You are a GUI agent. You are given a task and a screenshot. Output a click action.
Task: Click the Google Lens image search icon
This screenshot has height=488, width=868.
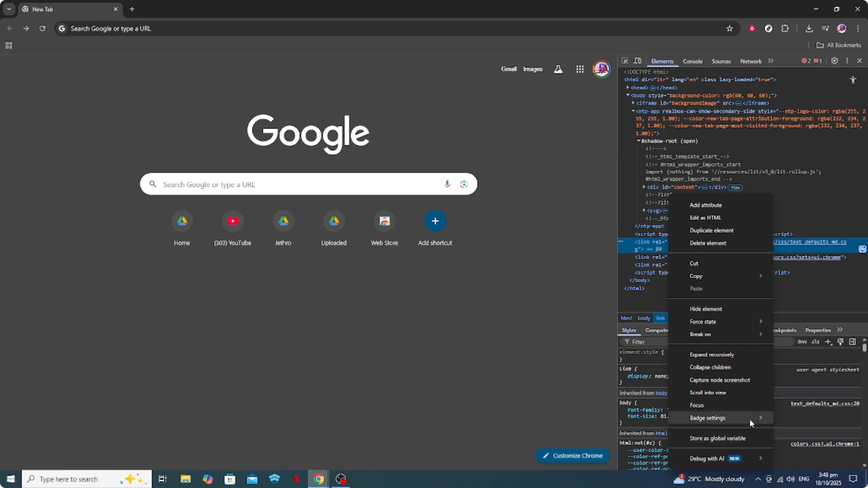coord(464,184)
